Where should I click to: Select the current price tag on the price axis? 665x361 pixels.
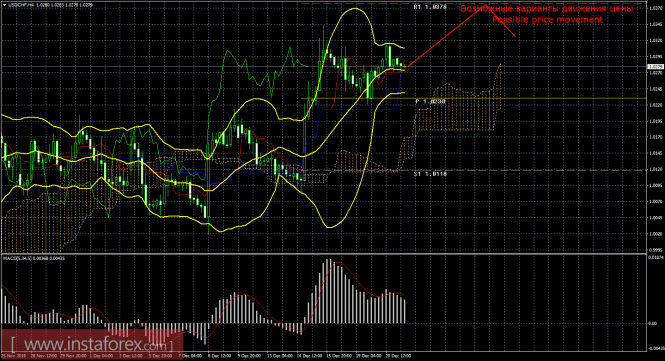pos(655,67)
